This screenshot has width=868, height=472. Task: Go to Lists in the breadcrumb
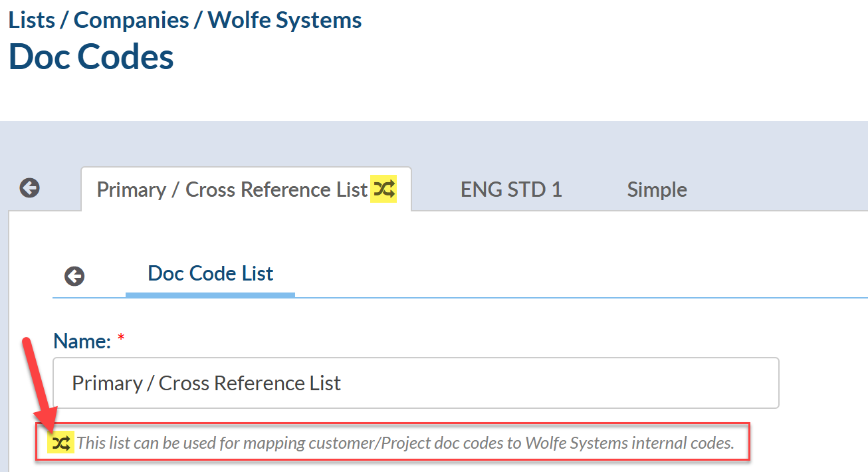(33, 20)
